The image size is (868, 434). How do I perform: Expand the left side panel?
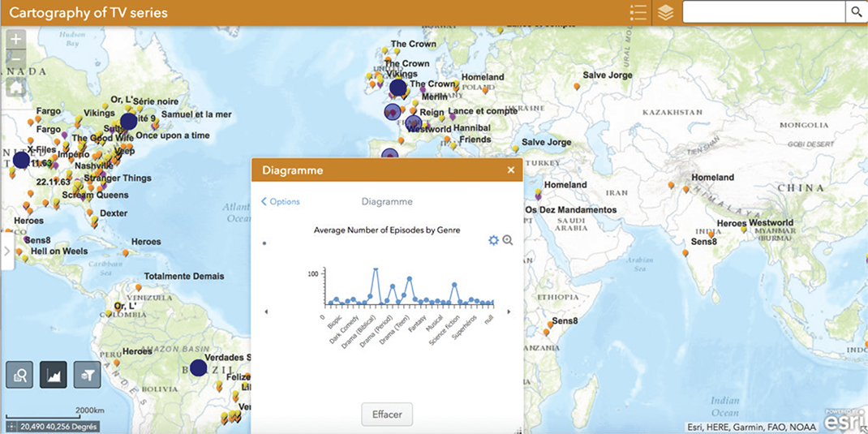point(6,251)
